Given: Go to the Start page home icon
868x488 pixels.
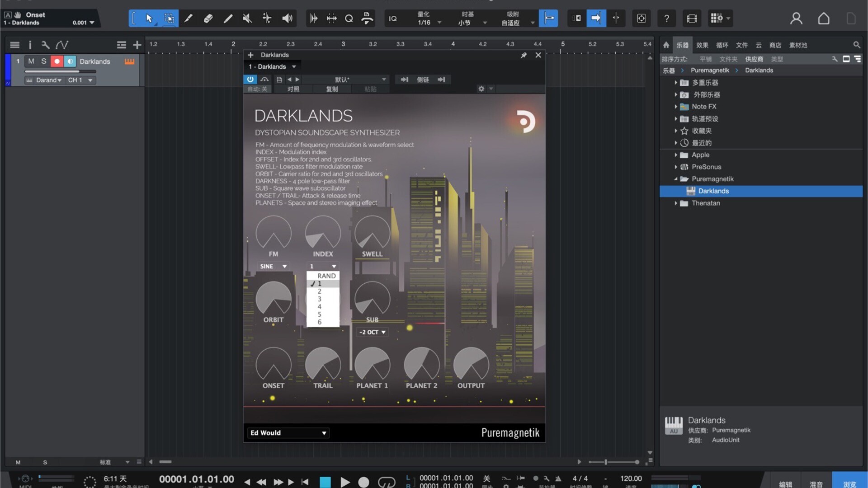Looking at the screenshot, I should pyautogui.click(x=824, y=19).
